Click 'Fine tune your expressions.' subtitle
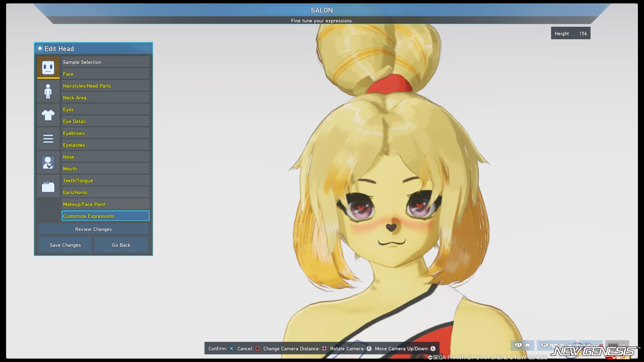Image resolution: width=644 pixels, height=362 pixels. pyautogui.click(x=322, y=21)
